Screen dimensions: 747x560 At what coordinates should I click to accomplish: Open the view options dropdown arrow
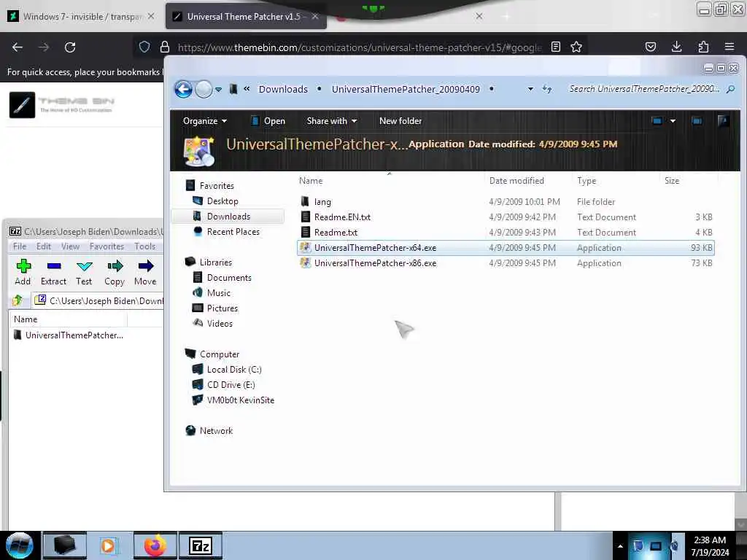673,121
